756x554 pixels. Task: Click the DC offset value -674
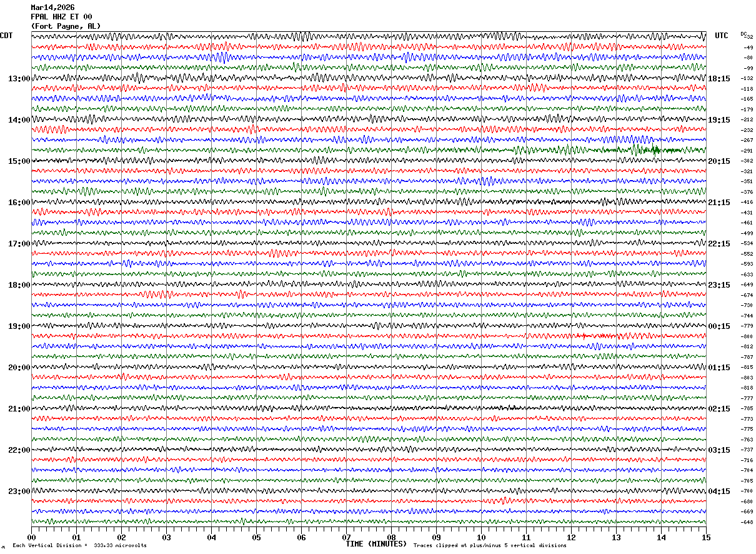pos(747,295)
